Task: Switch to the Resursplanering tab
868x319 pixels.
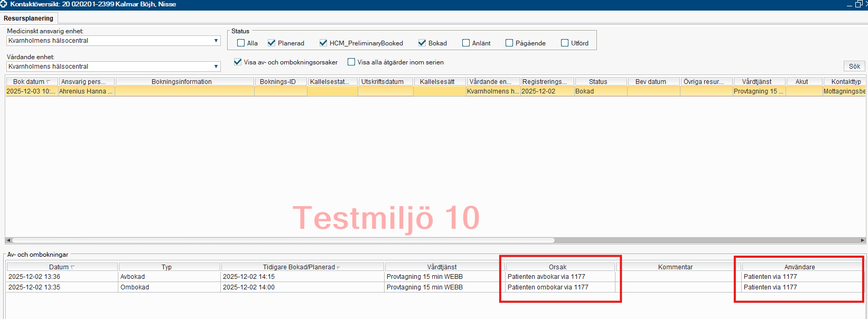Action: 29,18
